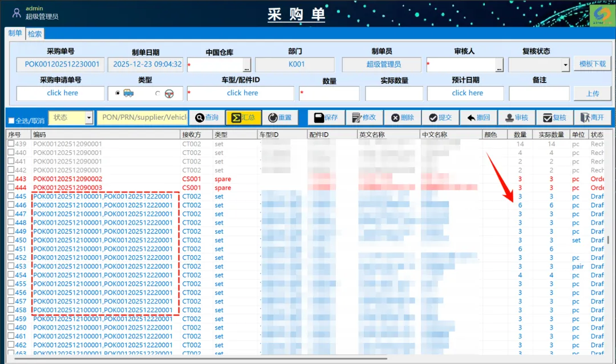Click the 实际数量 column header
The image size is (616, 364).
551,134
